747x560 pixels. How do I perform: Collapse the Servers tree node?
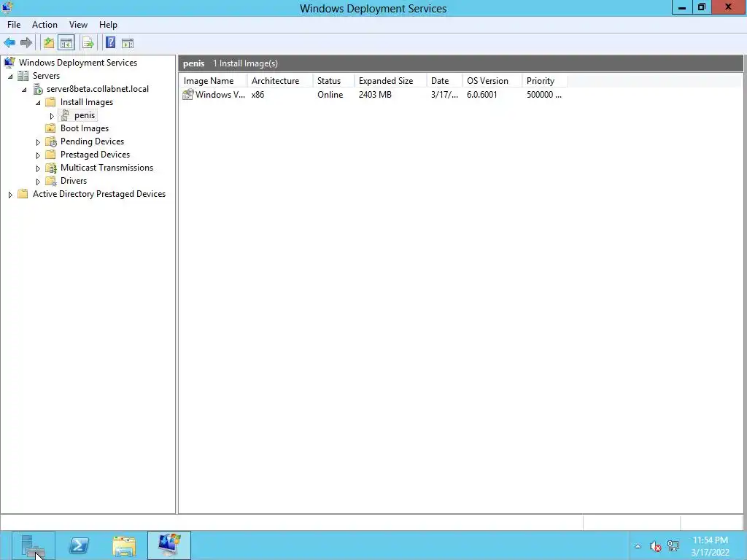10,76
